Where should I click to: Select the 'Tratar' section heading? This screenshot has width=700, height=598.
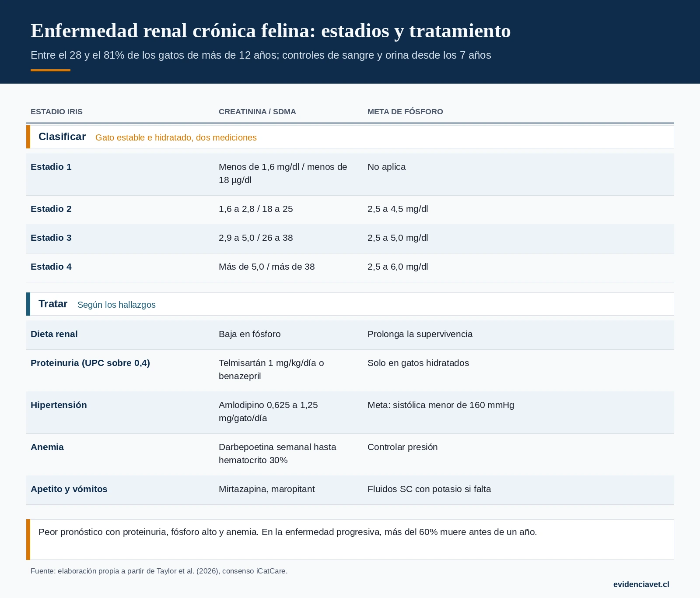(53, 304)
